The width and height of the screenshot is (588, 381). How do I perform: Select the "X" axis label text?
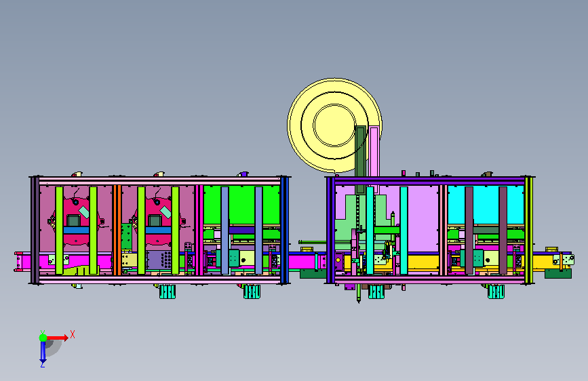click(x=73, y=334)
